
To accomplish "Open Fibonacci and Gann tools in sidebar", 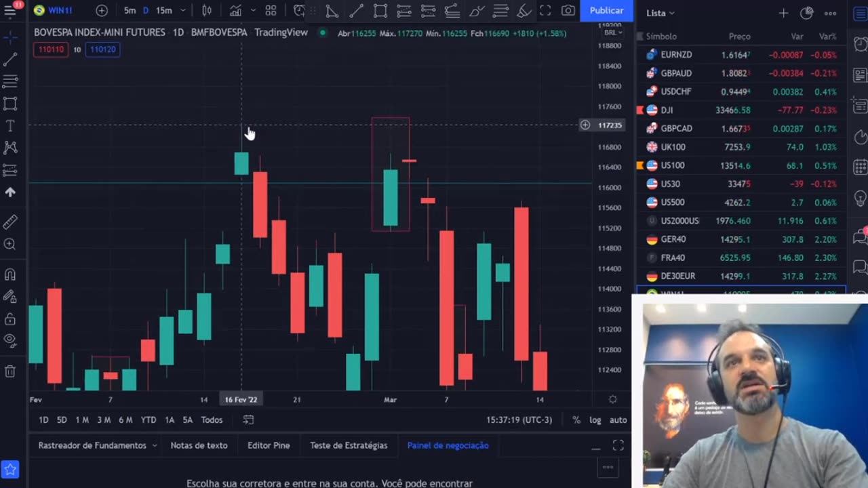I will coord(10,81).
